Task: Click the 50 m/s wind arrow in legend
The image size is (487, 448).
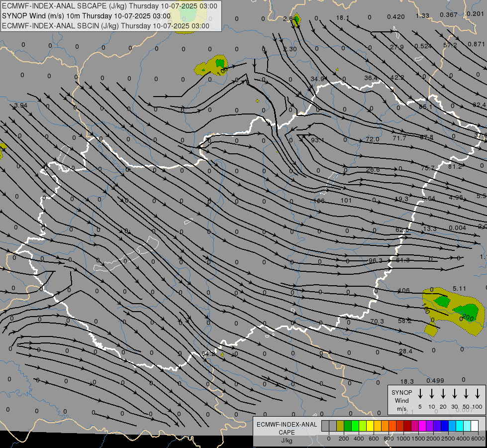Action: 466,394
